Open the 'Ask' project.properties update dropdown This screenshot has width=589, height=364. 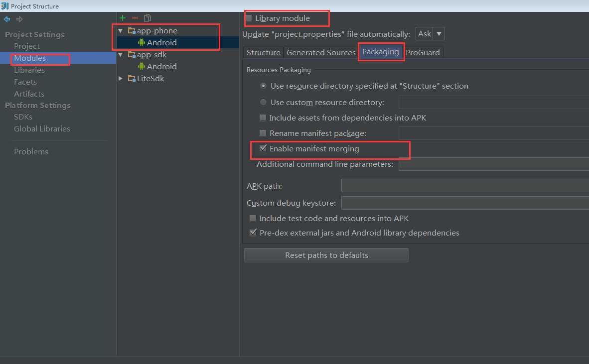430,34
